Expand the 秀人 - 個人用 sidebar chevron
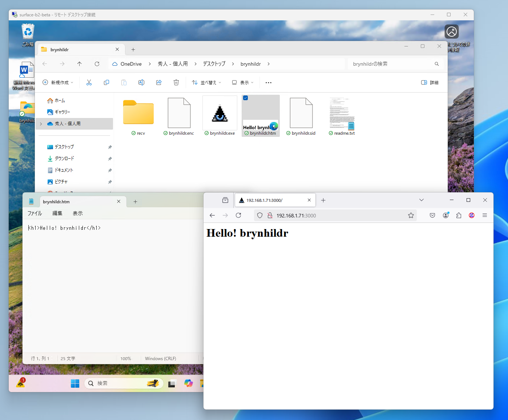The width and height of the screenshot is (508, 420). 41,123
